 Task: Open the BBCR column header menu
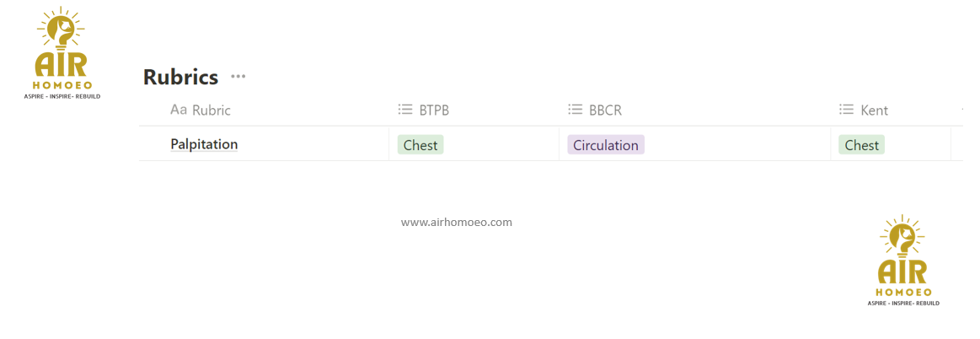(605, 110)
